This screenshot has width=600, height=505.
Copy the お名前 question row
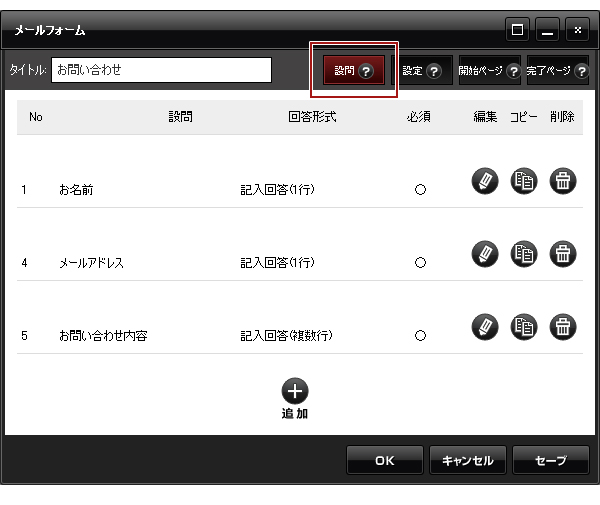[x=524, y=181]
